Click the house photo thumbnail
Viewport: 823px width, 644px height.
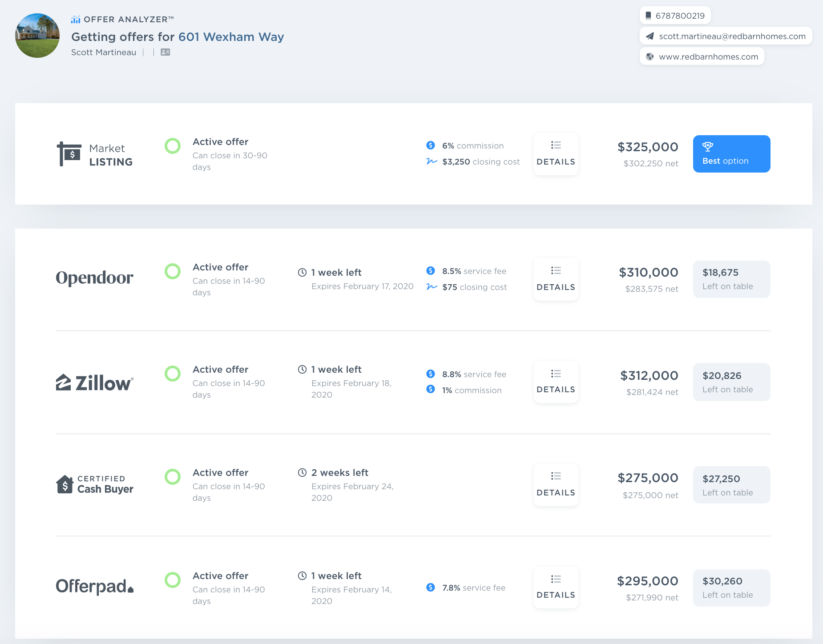pyautogui.click(x=37, y=36)
